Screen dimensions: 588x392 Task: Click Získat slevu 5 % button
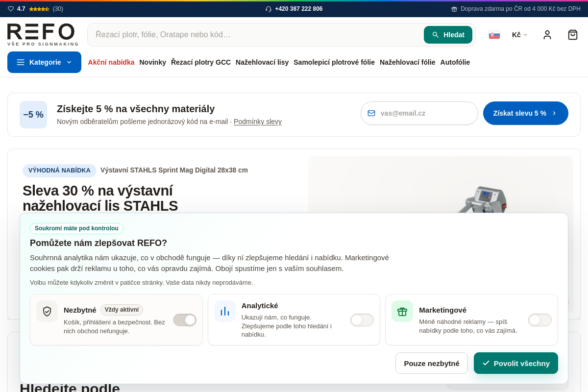526,113
